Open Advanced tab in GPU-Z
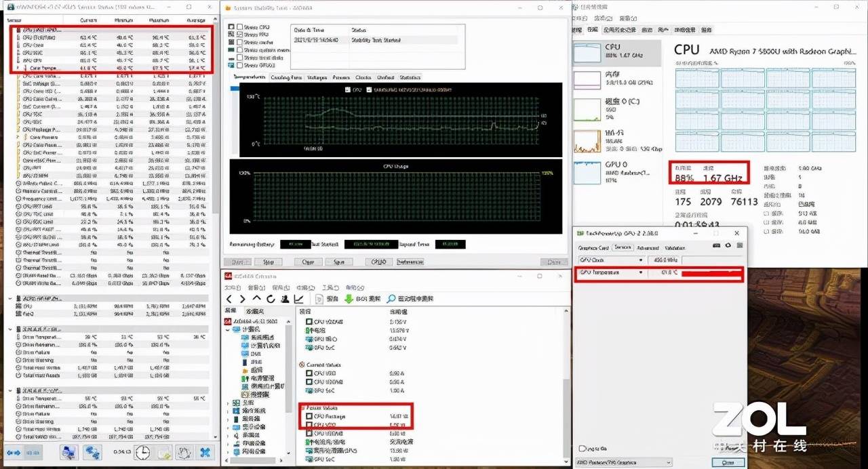The image size is (868, 469). (648, 247)
